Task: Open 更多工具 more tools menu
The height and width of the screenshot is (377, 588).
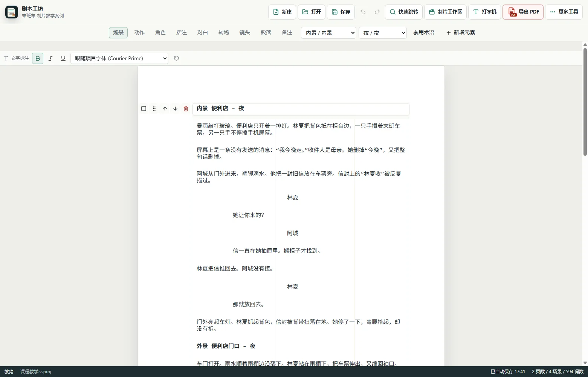Action: [564, 12]
